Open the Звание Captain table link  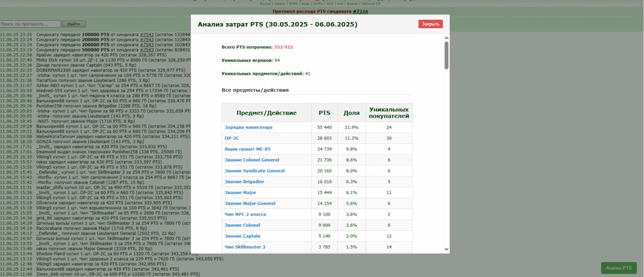[x=243, y=236]
